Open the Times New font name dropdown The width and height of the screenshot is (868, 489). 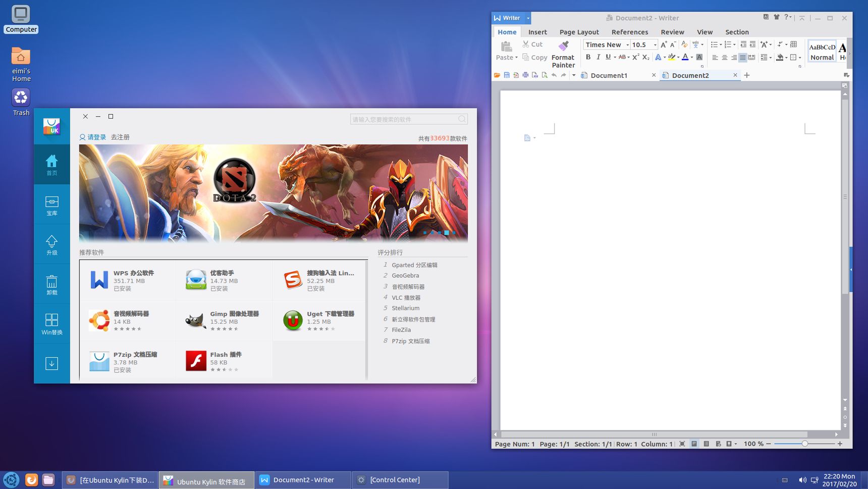627,45
